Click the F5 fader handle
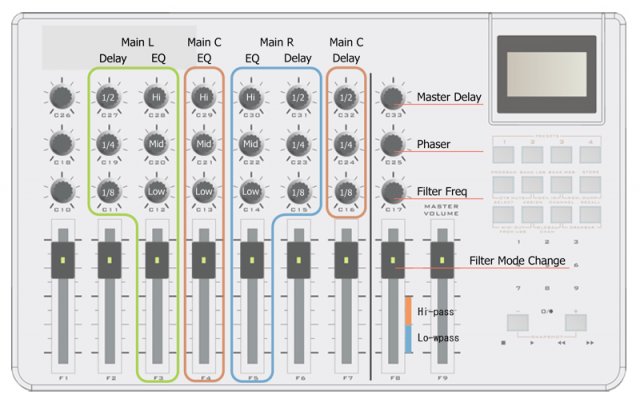640x407 pixels. 252,260
